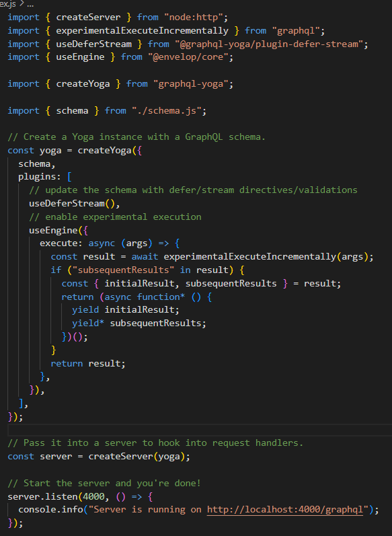Click the comment "enable experimental execution"

tap(115, 217)
